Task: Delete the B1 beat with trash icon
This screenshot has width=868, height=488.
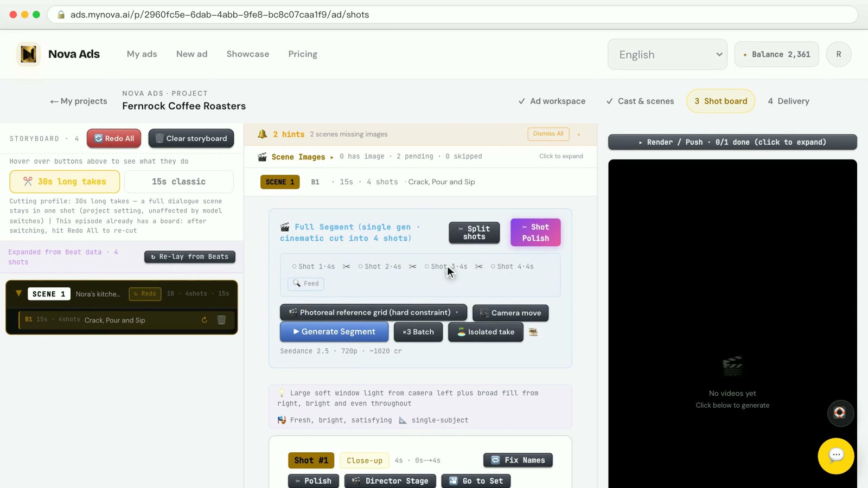Action: tap(221, 320)
